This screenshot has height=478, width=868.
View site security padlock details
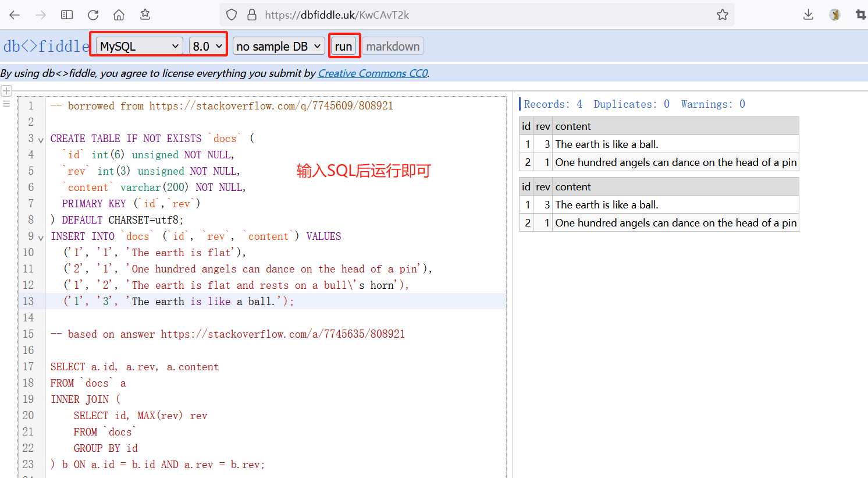tap(252, 15)
